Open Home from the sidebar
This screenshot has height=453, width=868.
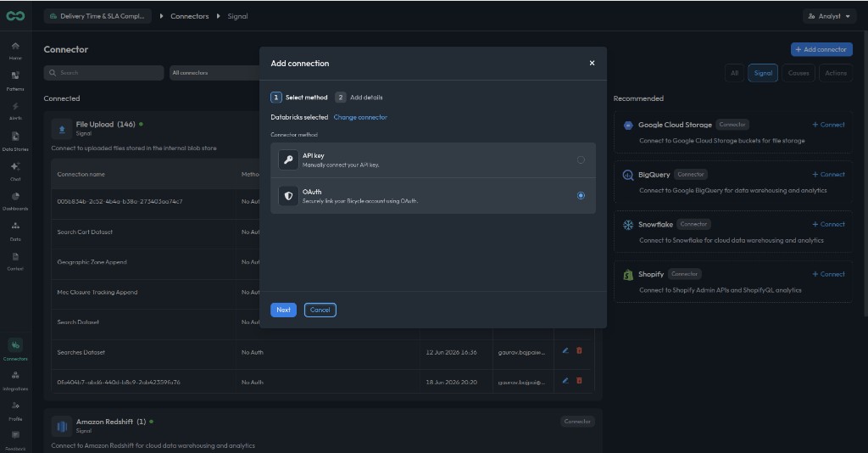point(15,50)
